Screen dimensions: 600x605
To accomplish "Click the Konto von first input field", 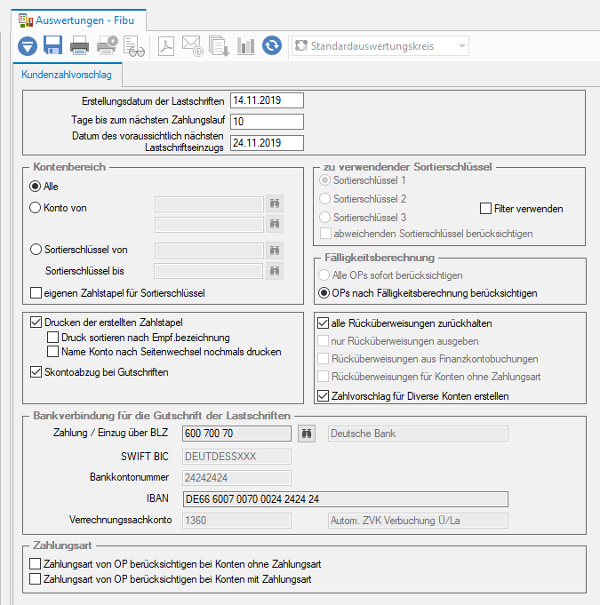I will (x=209, y=204).
